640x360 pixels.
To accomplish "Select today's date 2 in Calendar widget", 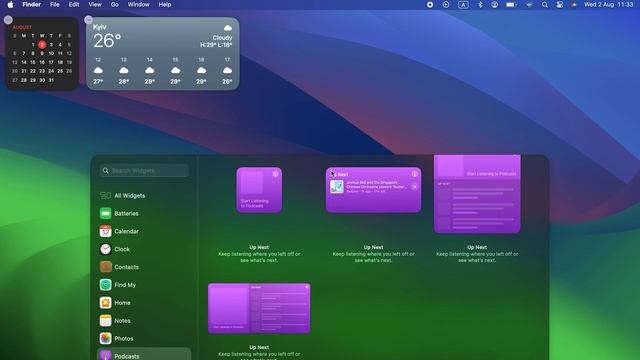I will click(42, 44).
